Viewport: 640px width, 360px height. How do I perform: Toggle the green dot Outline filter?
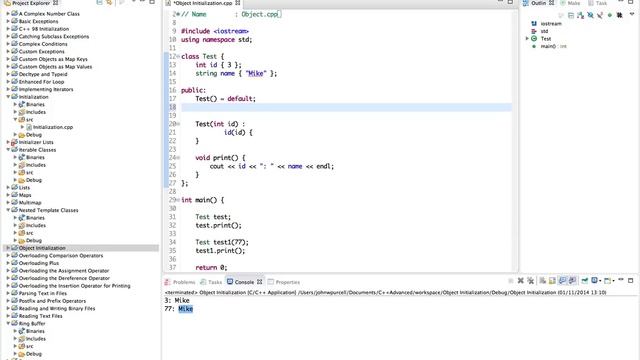click(x=610, y=16)
